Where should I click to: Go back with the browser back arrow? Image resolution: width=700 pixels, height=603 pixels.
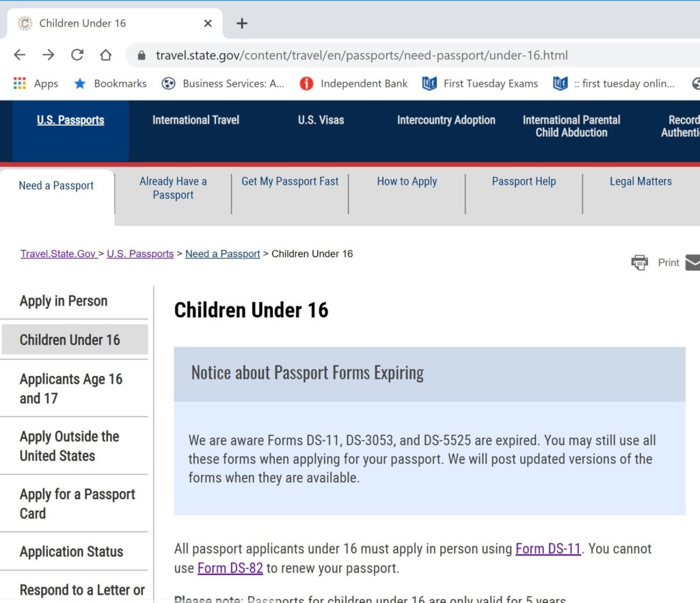point(20,55)
